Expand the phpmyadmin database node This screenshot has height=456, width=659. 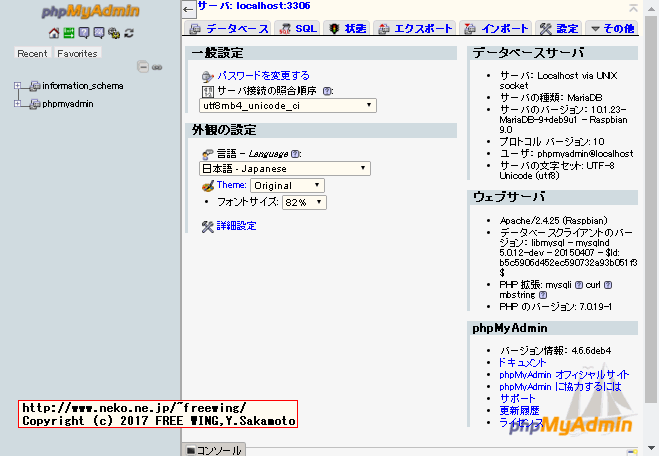(18, 103)
